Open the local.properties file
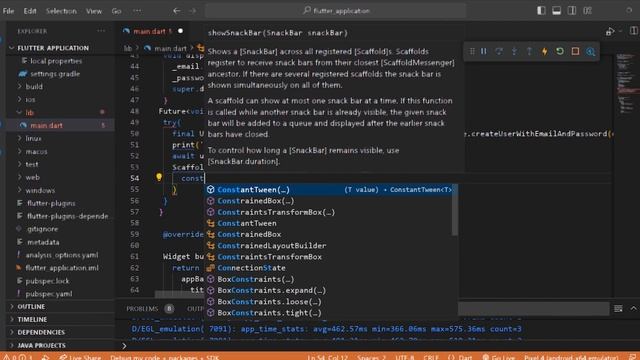 (56, 61)
